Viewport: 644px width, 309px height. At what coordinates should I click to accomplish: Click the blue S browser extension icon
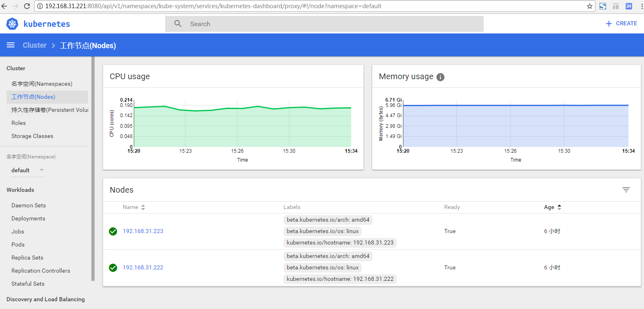(x=603, y=6)
